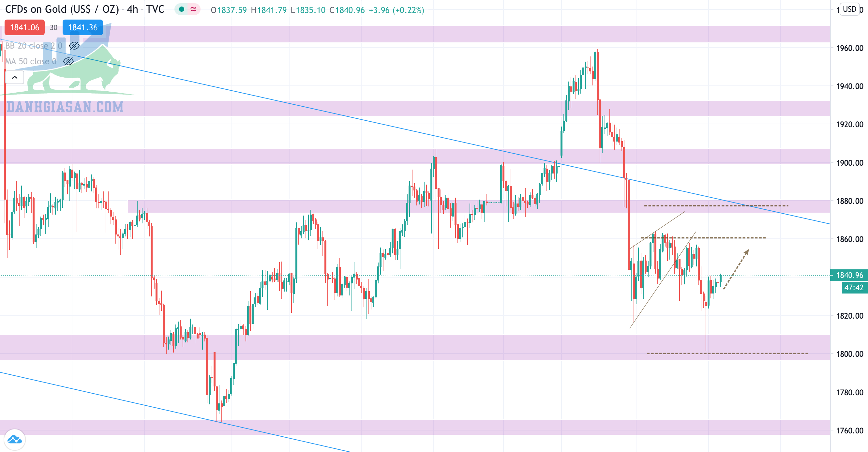Click the 1800.00 price scale label
The image size is (868, 452).
[849, 354]
